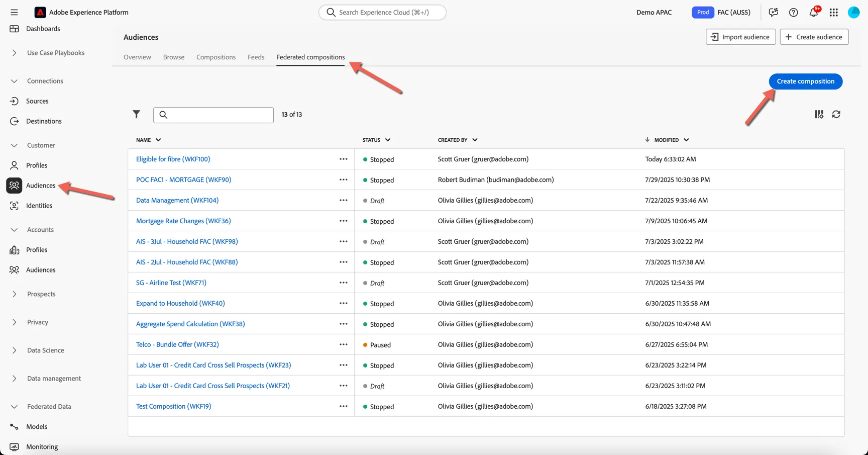Open Mortgage Rate Changes (WKF36) composition
Screen dimensions: 868x455
click(183, 221)
